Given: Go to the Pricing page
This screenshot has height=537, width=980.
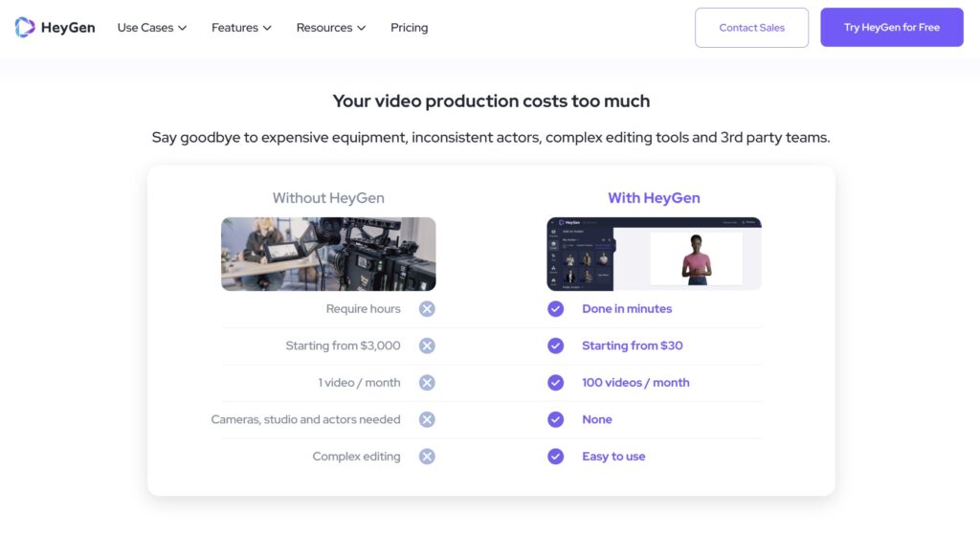Looking at the screenshot, I should [410, 28].
